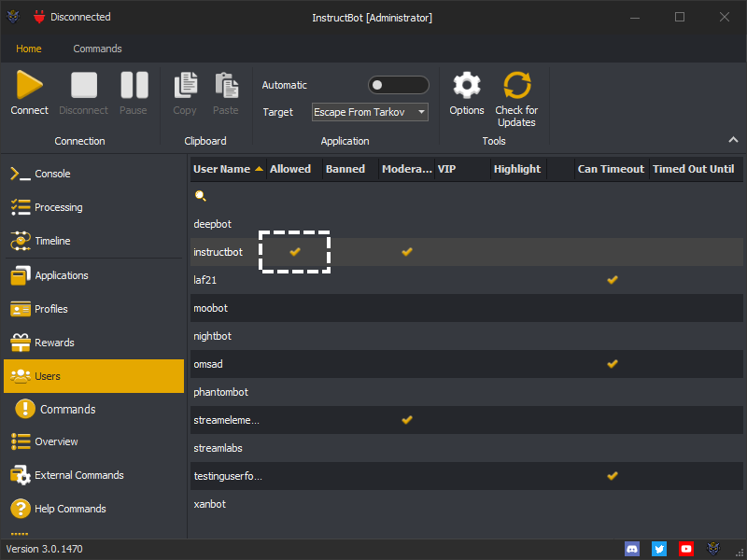The height and width of the screenshot is (560, 747).
Task: Click the InstructBot logo in status bar
Action: point(713,549)
